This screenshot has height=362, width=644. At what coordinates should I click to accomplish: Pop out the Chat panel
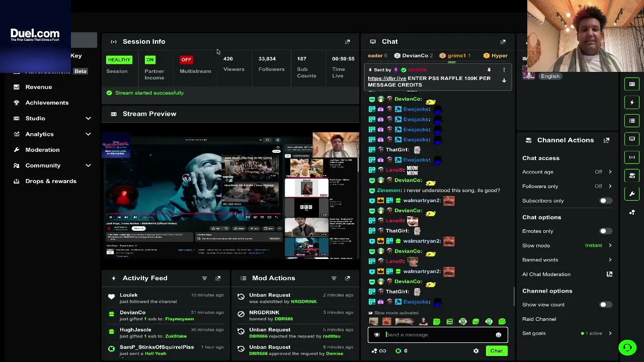tap(503, 42)
